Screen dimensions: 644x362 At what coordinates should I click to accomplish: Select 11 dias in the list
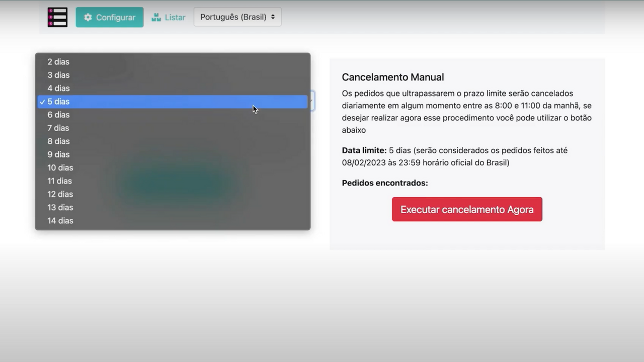pyautogui.click(x=173, y=181)
